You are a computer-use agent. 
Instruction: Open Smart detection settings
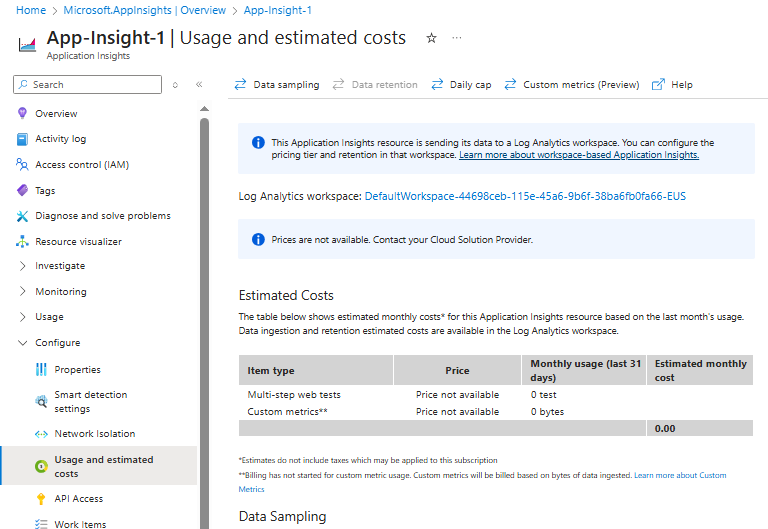[91, 402]
